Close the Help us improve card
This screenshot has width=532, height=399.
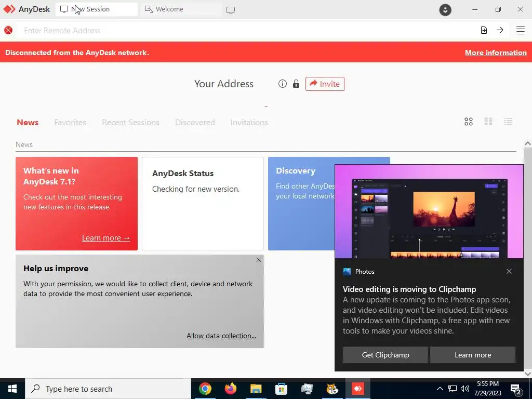click(x=259, y=260)
